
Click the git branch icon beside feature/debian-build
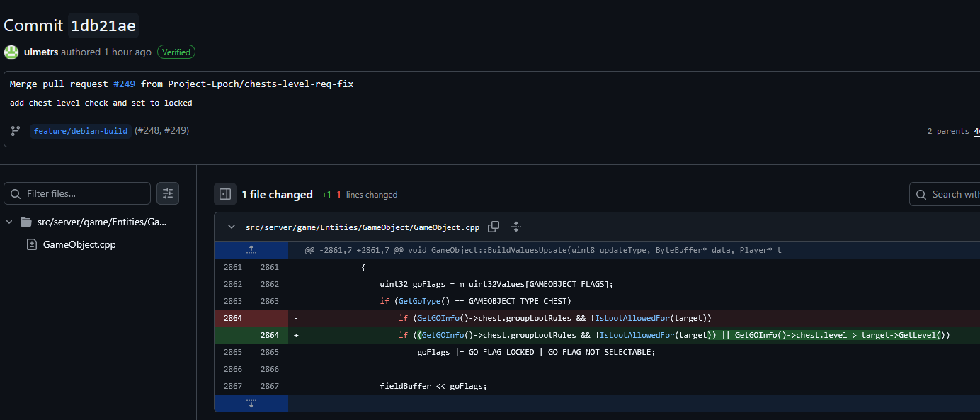click(16, 131)
